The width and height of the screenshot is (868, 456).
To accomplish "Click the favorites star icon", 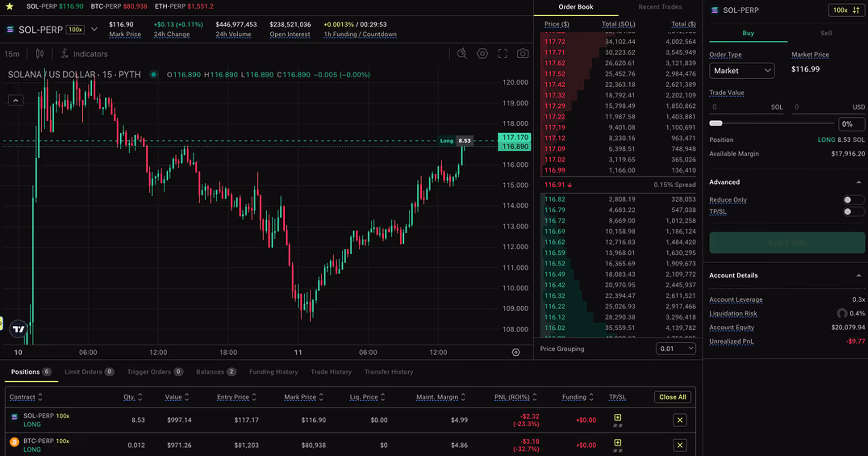I will pos(9,6).
